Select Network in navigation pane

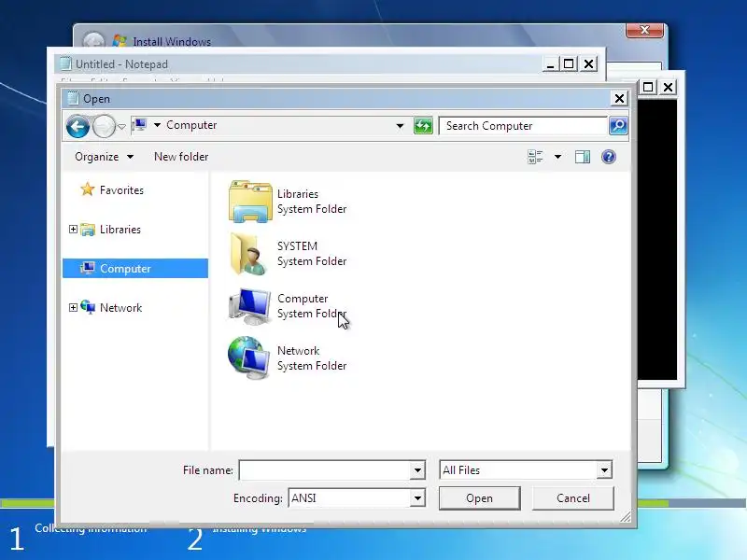[x=120, y=308]
